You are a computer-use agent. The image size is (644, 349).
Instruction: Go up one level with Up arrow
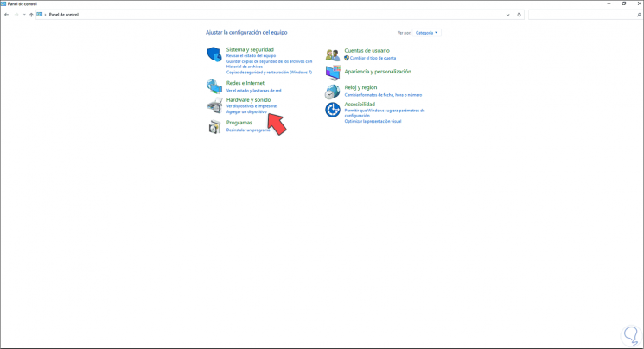click(31, 15)
